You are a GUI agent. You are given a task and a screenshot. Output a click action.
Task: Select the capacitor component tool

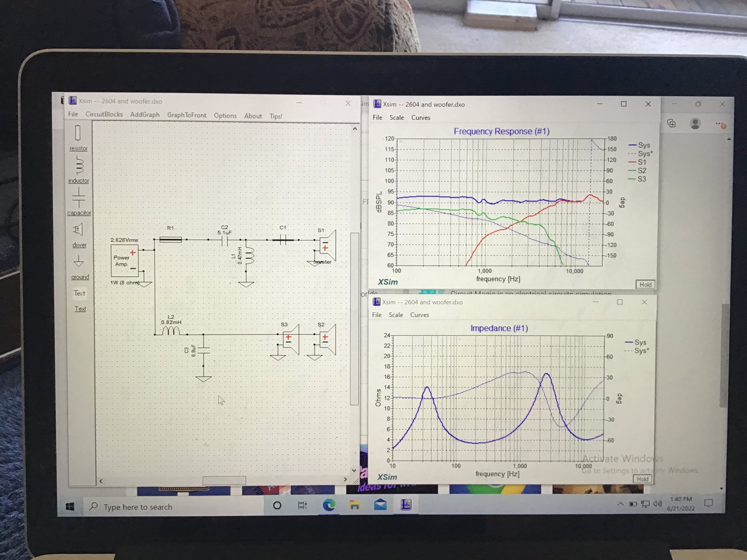point(79,201)
